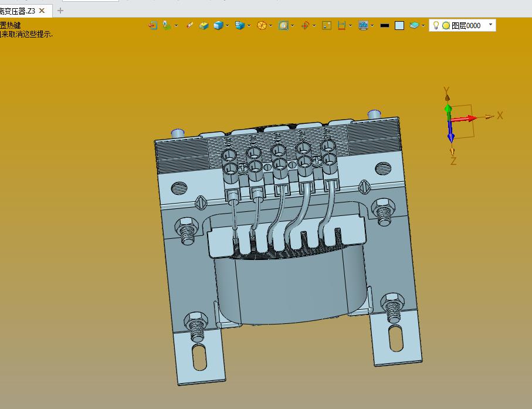
Task: Expand the arrow beside the teal layer icon
Action: [423, 26]
